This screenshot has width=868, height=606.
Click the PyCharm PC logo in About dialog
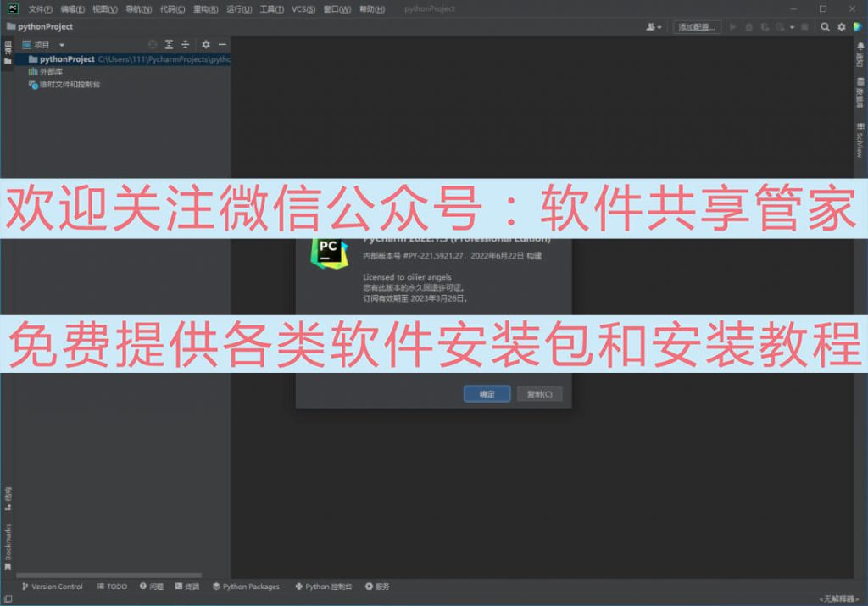pos(330,253)
